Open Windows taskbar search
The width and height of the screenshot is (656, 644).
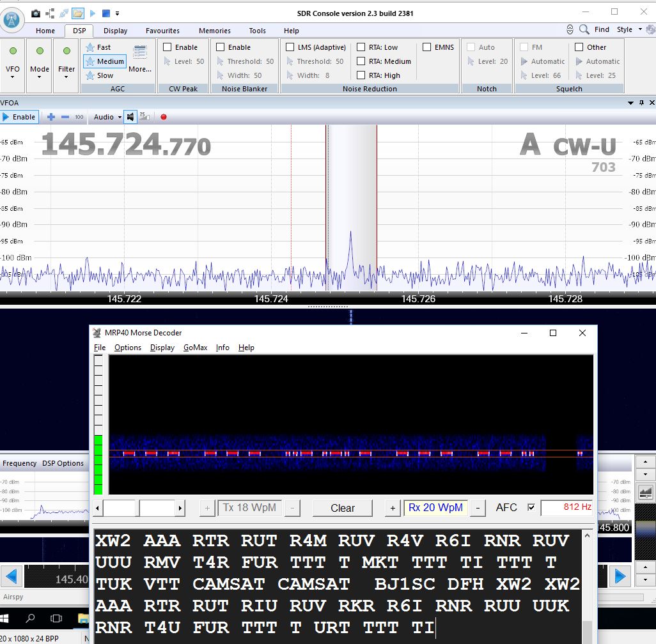coord(30,618)
